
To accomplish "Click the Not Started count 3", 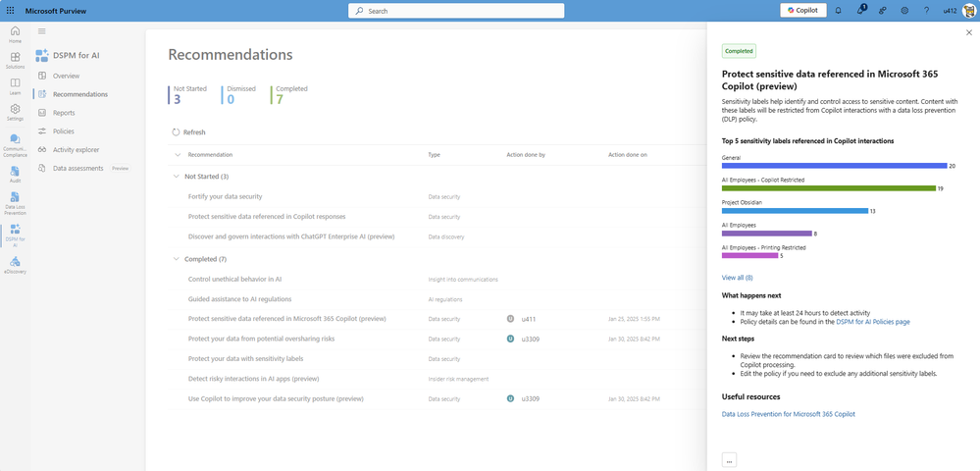I will [177, 99].
